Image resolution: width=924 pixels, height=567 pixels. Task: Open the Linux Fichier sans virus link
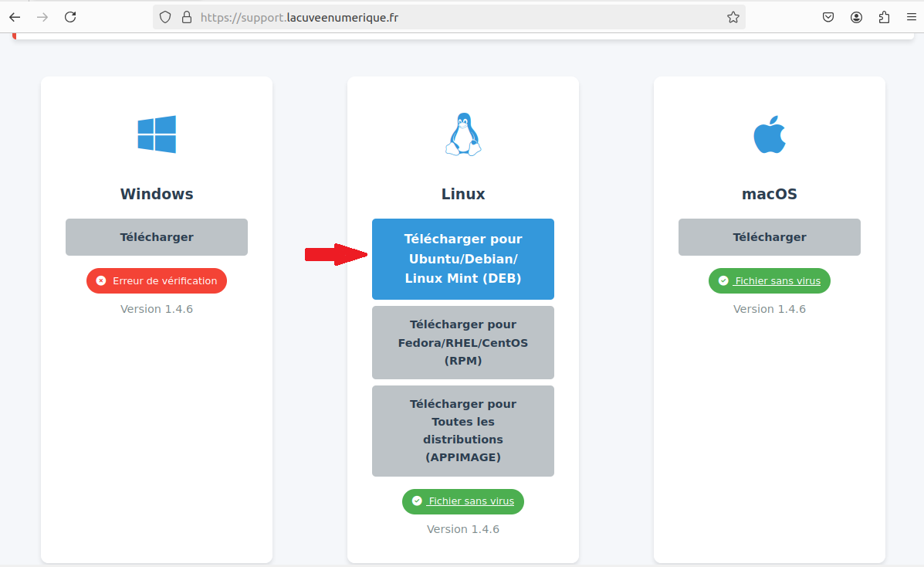[471, 501]
